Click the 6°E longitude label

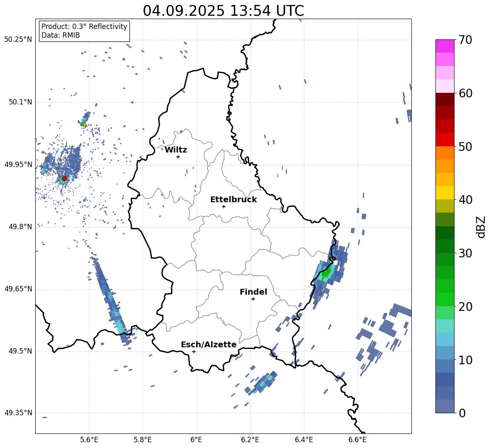(x=196, y=440)
